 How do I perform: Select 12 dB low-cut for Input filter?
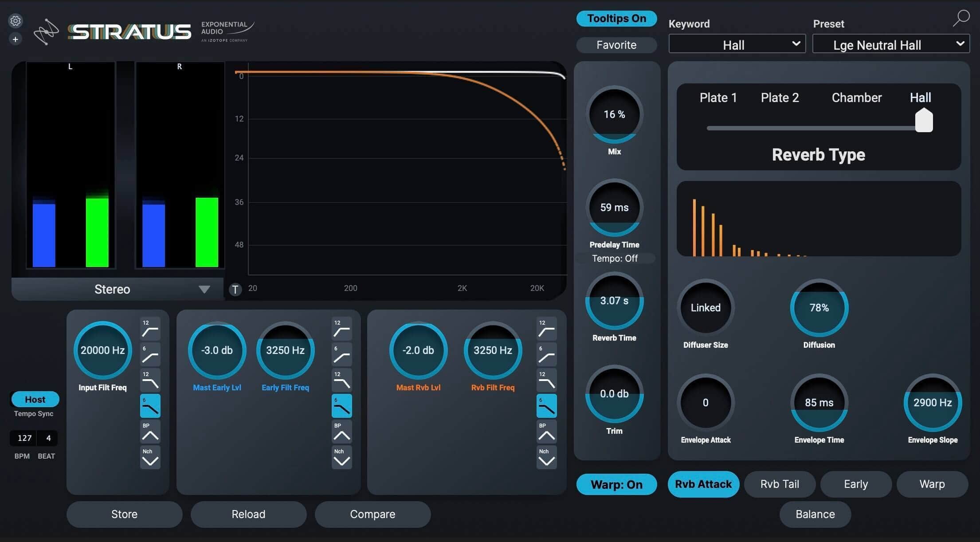(150, 328)
